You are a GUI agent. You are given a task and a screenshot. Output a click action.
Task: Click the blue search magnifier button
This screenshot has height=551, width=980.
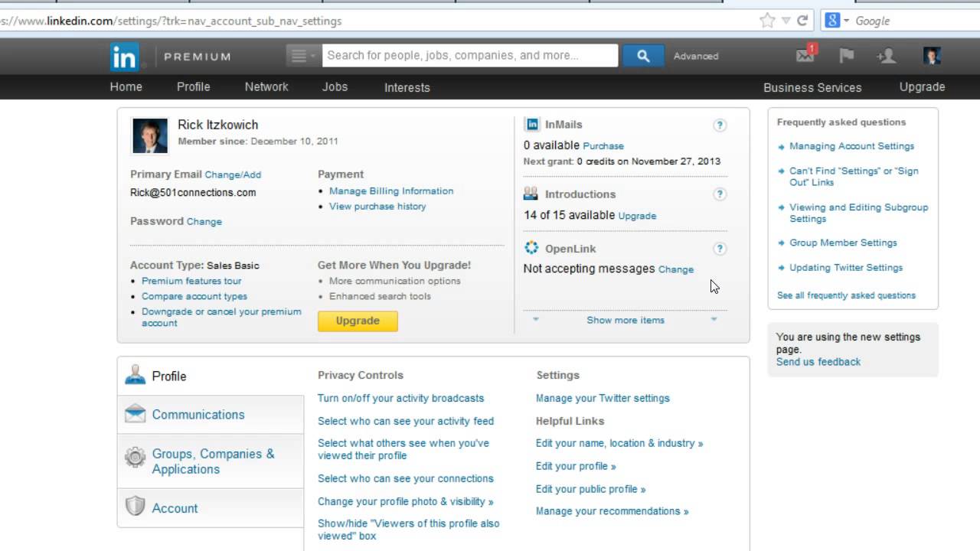coord(643,56)
